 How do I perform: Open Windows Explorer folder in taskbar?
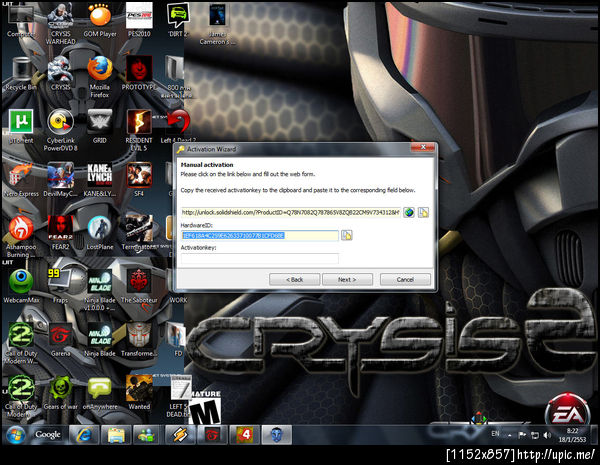[116, 435]
